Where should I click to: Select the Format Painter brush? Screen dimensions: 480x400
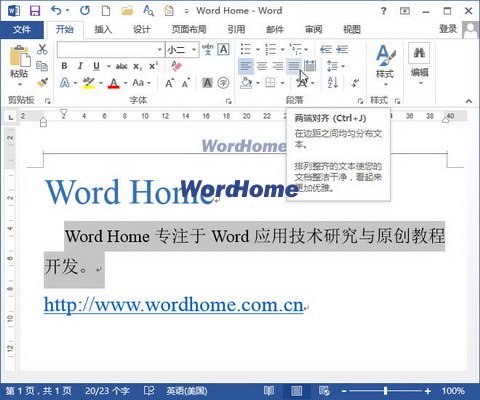42,82
